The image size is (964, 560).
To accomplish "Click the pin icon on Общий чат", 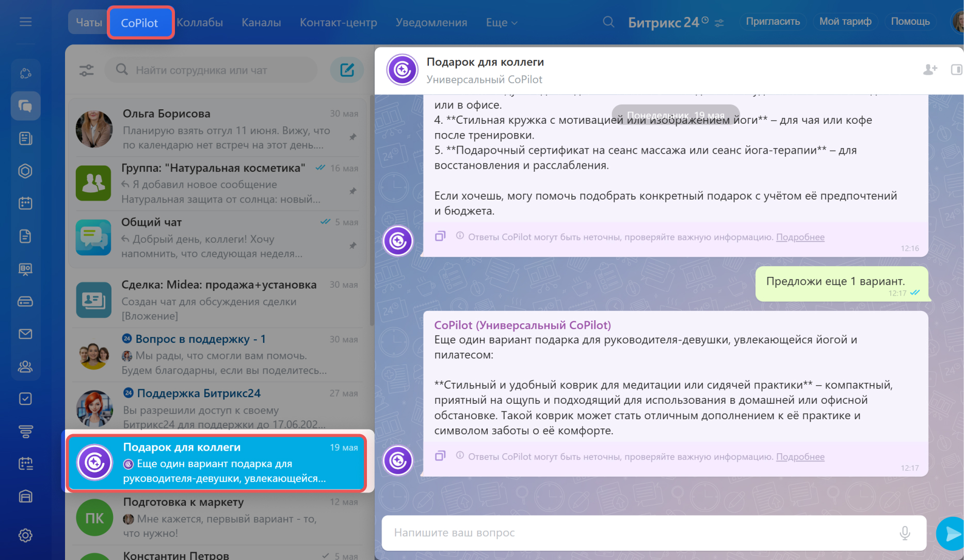I will [x=353, y=245].
